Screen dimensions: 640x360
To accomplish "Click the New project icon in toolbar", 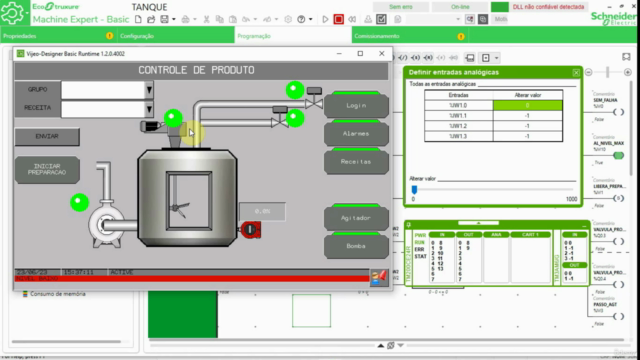I will (x=138, y=19).
